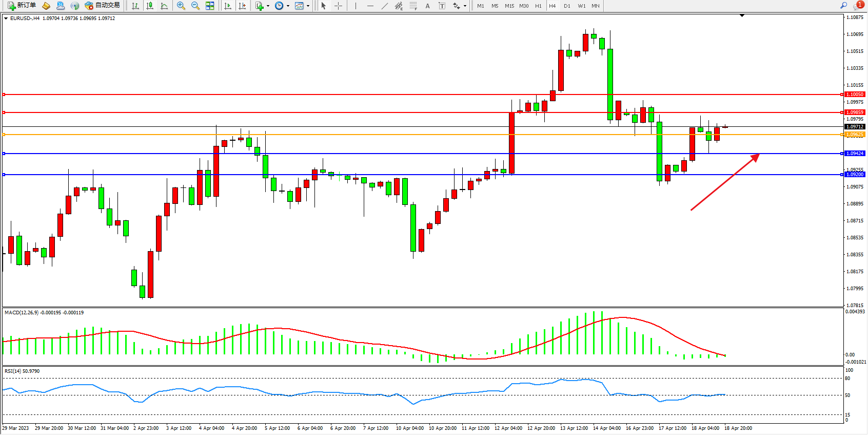Toggle AutoTrading (自动交易) button

tap(103, 6)
